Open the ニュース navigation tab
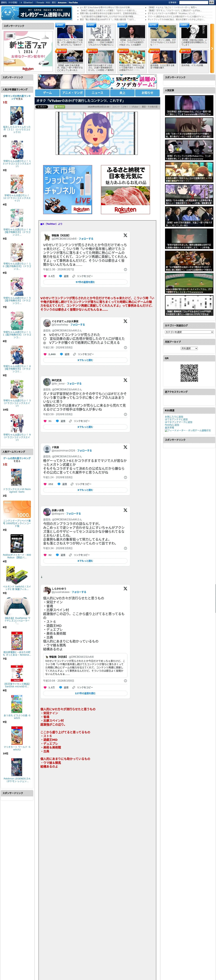The height and width of the screenshot is (980, 216). (x=97, y=92)
